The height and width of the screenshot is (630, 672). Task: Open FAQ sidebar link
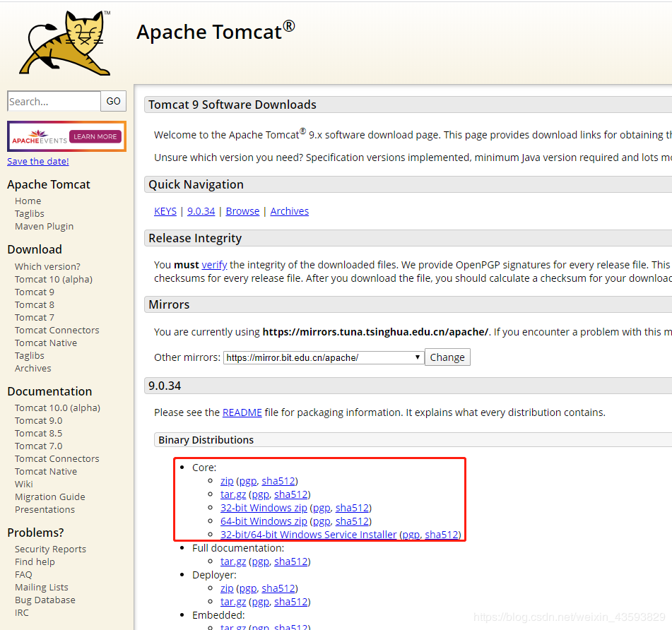[23, 574]
